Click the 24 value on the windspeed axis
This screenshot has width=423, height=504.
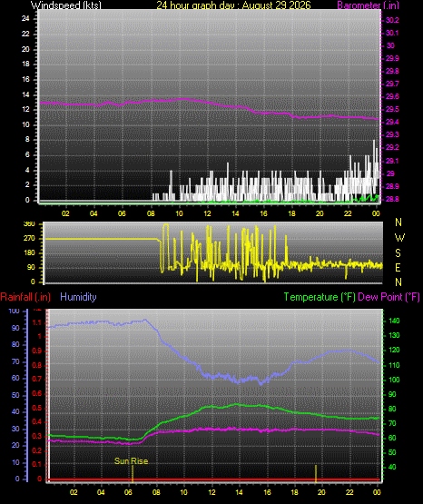(x=25, y=19)
